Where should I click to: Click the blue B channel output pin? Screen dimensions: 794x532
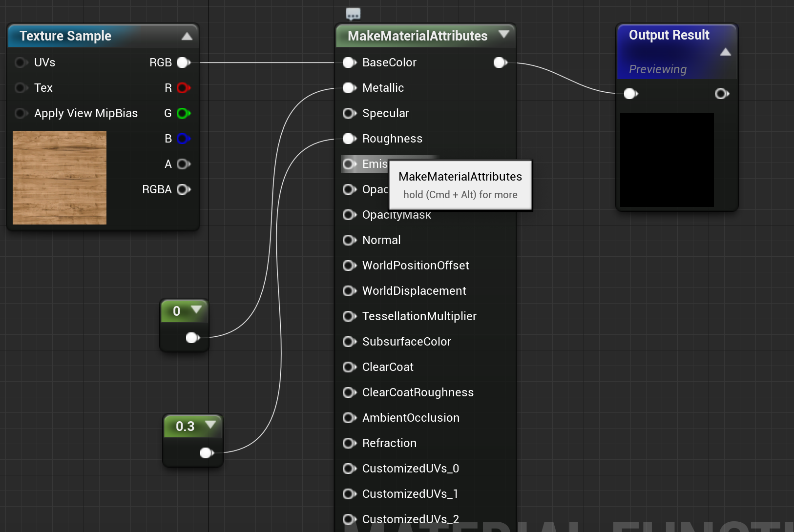183,139
